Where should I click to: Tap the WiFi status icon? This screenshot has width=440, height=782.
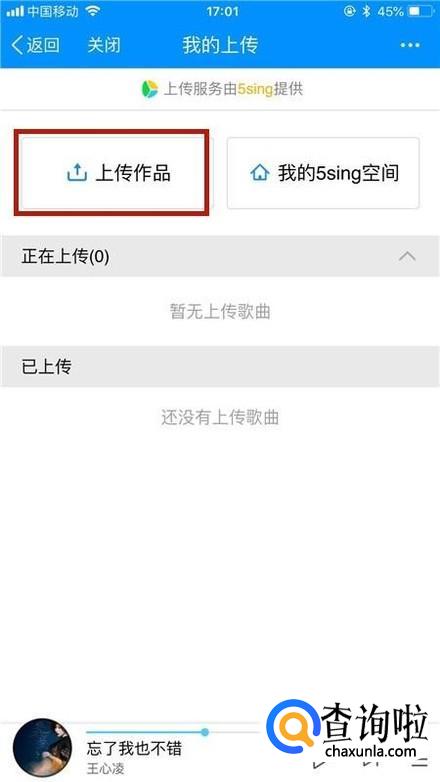tap(93, 11)
